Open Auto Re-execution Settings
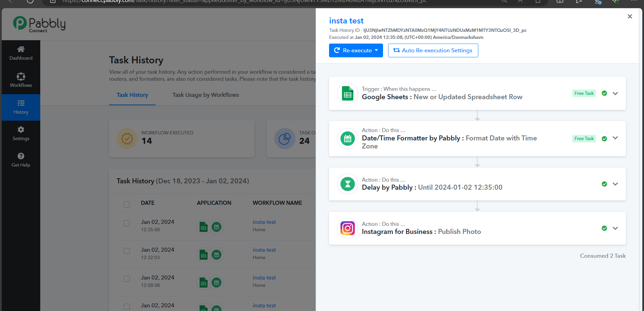 pos(433,50)
